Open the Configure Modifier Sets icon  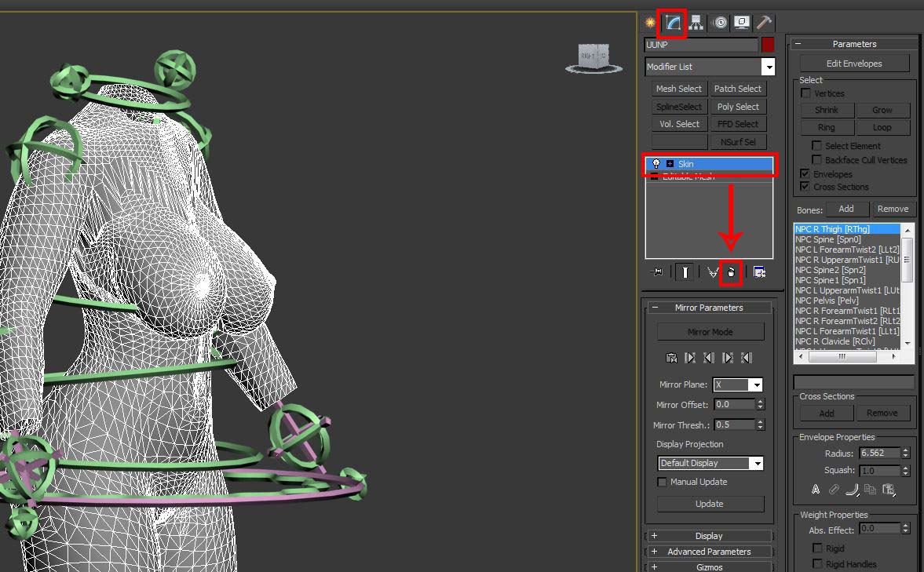click(x=758, y=271)
